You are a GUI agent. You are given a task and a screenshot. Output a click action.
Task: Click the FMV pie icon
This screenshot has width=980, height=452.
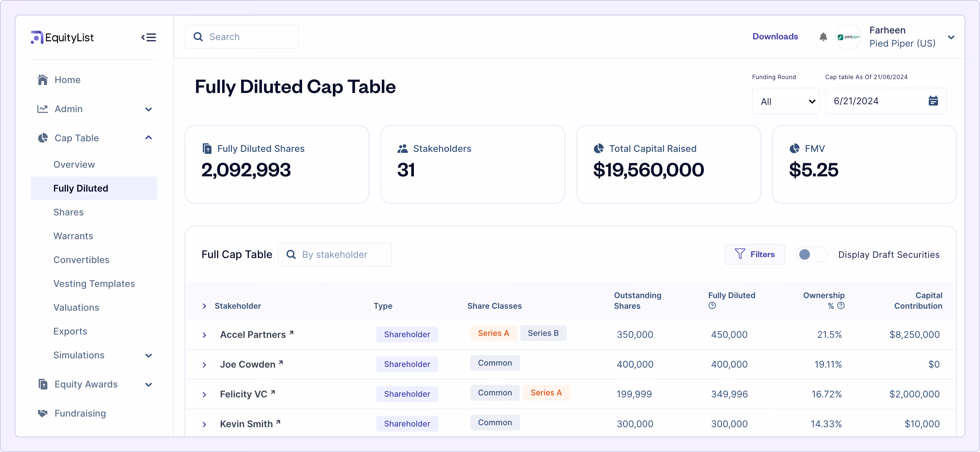(x=794, y=148)
